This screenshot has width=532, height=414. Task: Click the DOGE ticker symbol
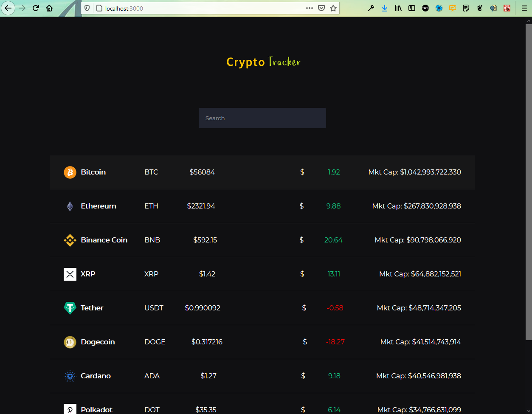pyautogui.click(x=155, y=342)
